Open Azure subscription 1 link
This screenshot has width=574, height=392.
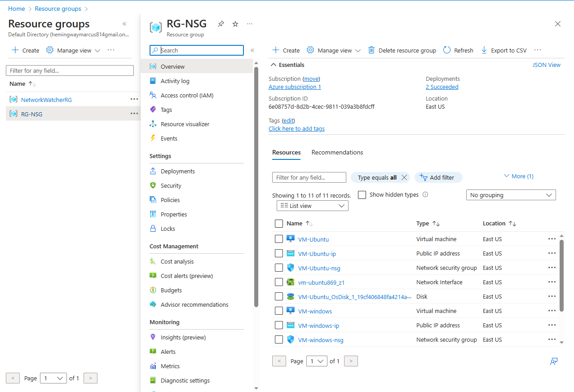pos(294,87)
